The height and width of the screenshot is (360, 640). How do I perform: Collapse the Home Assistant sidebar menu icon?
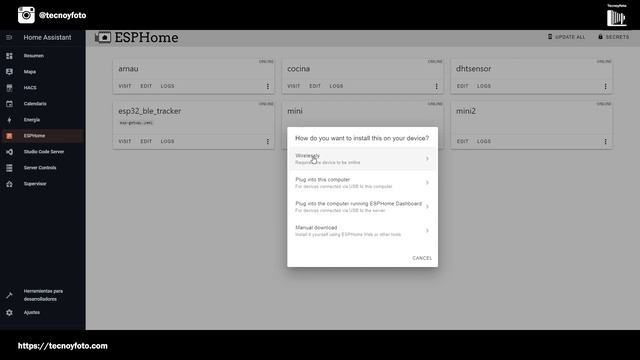9,38
